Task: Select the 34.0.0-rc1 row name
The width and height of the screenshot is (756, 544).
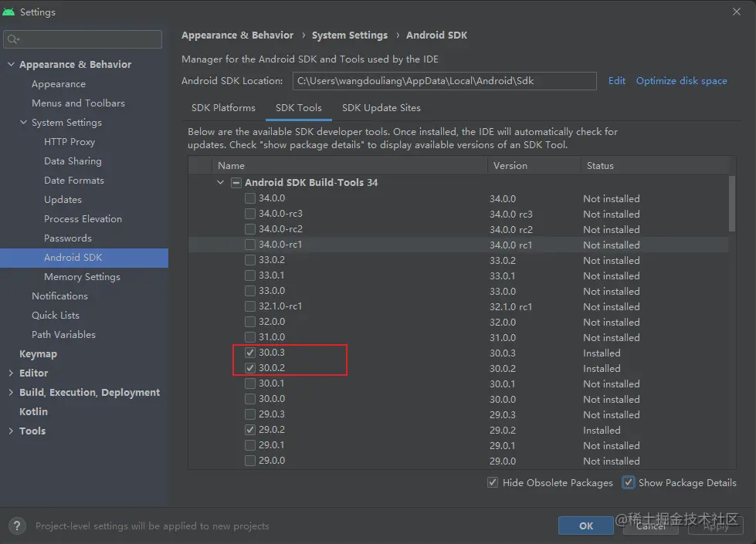Action: click(280, 245)
